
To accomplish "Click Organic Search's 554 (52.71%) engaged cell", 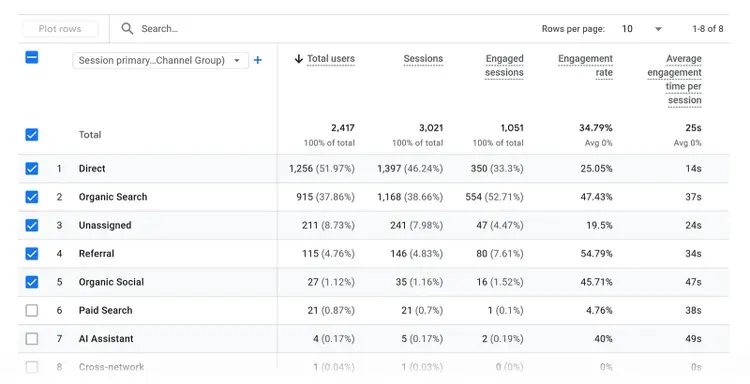I will 494,197.
